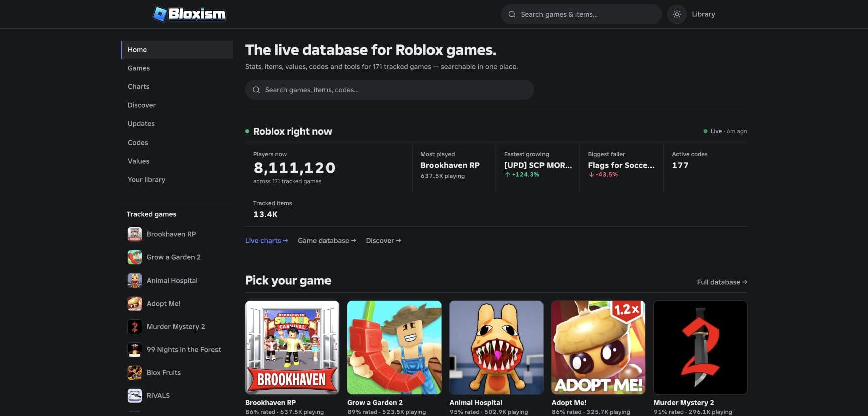The height and width of the screenshot is (416, 868).
Task: Click the magnifier icon in the hero search box
Action: (x=256, y=90)
